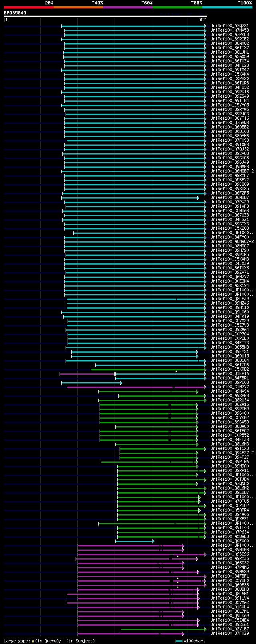Screen dimensions: 256x644
Task: Select hit UniRef100_C0PH20
Action: pyautogui.click(x=230, y=79)
